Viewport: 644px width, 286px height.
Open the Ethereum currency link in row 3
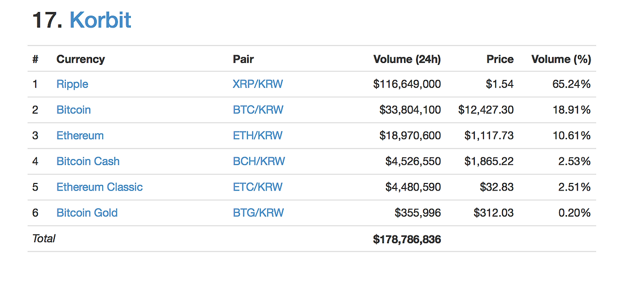coord(80,135)
